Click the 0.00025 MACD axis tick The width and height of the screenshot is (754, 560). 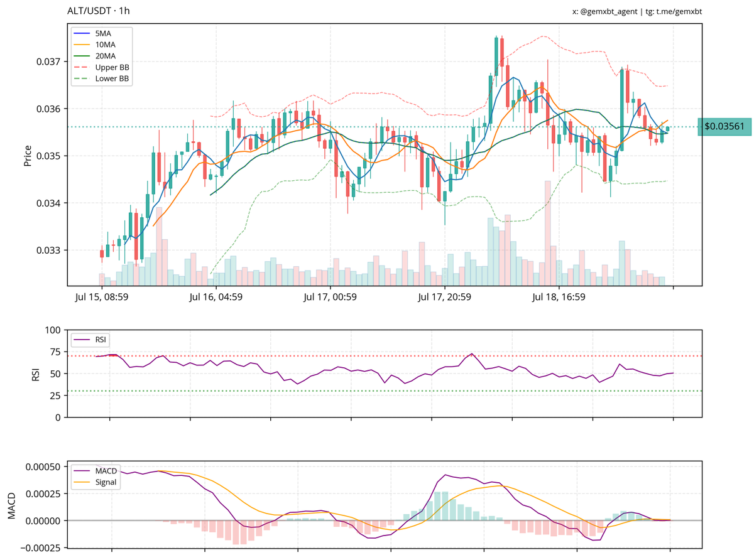point(43,494)
